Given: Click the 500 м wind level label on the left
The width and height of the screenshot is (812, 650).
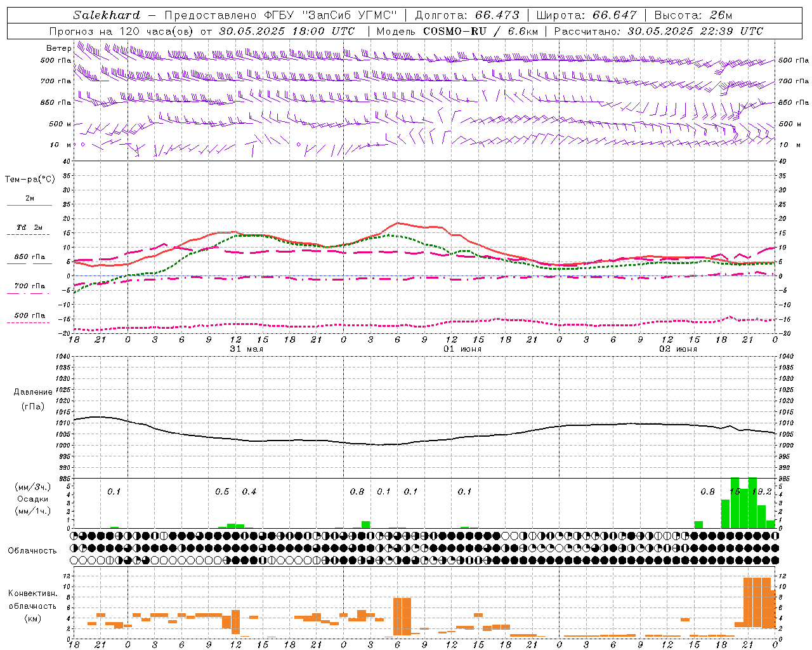Looking at the screenshot, I should [60, 124].
